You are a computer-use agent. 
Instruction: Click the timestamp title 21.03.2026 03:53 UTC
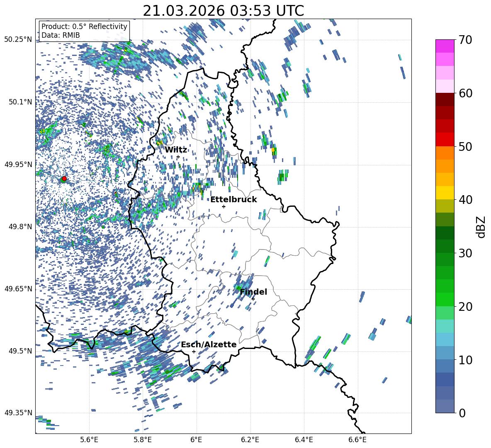tap(223, 11)
